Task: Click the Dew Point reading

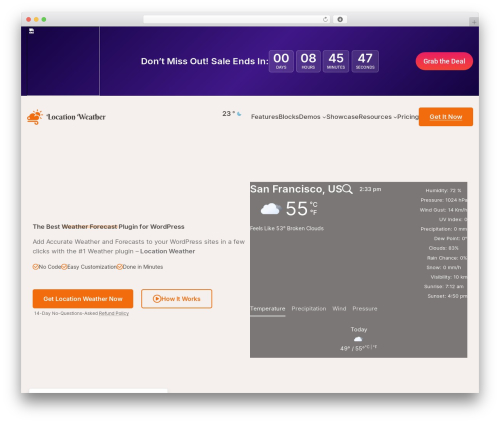Action: click(450, 239)
